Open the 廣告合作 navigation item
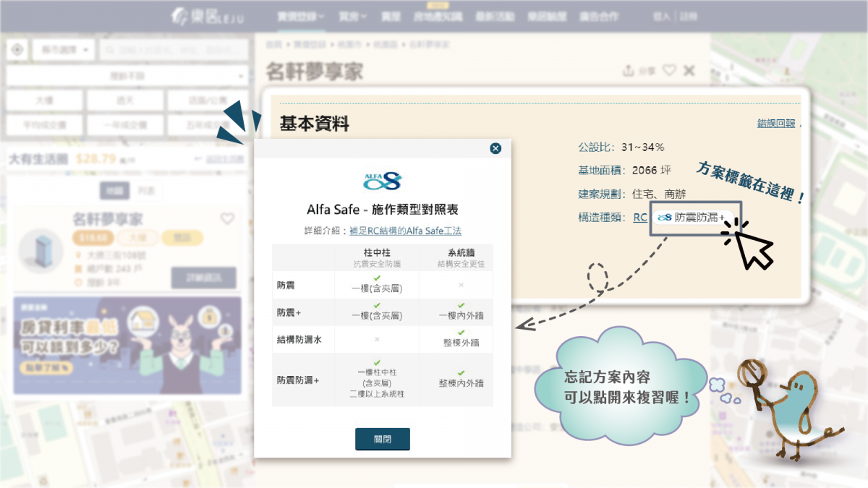This screenshot has width=868, height=488. tap(599, 16)
